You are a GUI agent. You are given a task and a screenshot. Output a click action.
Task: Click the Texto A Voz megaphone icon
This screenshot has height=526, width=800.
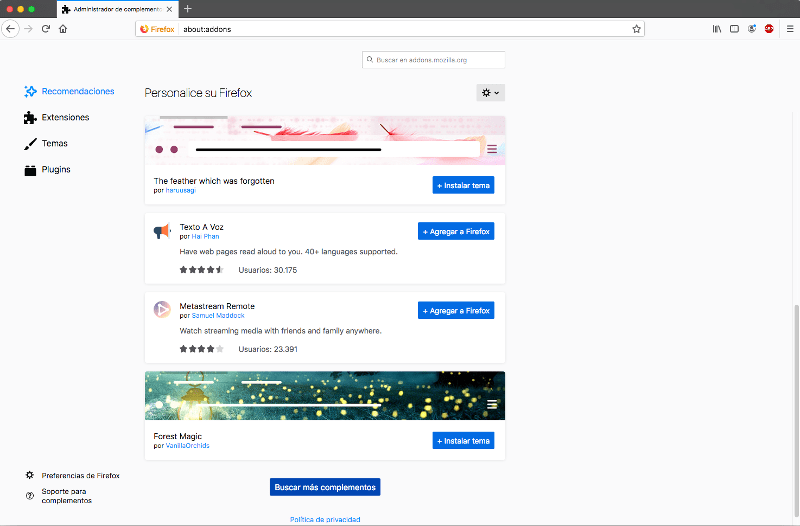(162, 231)
